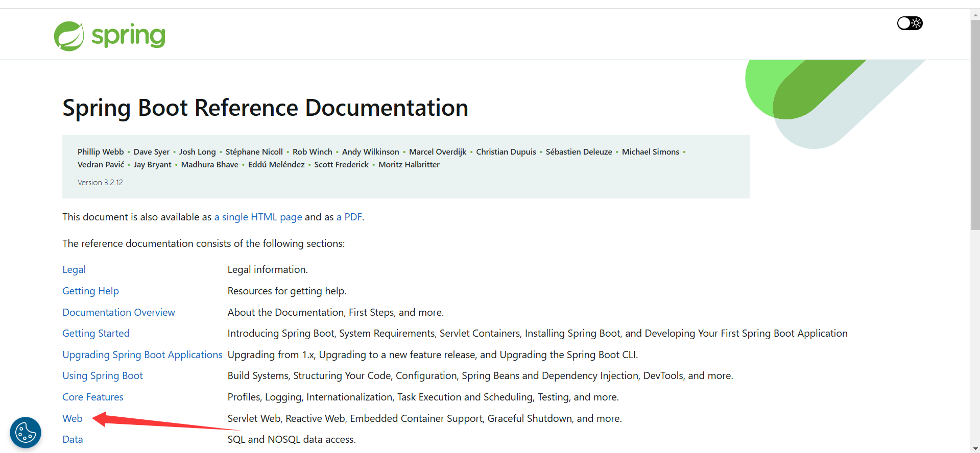Click the scrollbar up arrow
This screenshot has width=980, height=453.
975,14
